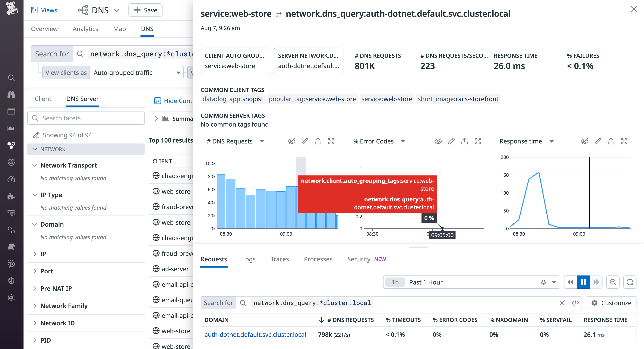Open the Dashboards chart icon in the left sidebar

[11, 128]
